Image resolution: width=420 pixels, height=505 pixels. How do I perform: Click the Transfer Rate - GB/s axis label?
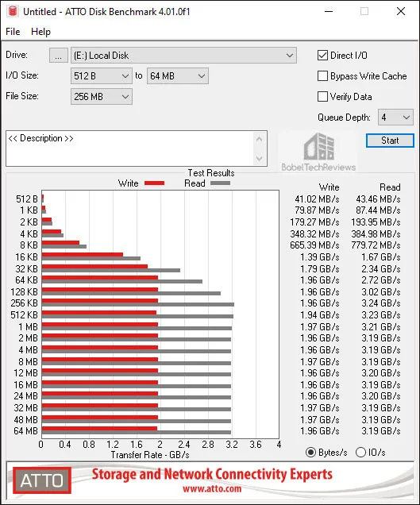[150, 455]
